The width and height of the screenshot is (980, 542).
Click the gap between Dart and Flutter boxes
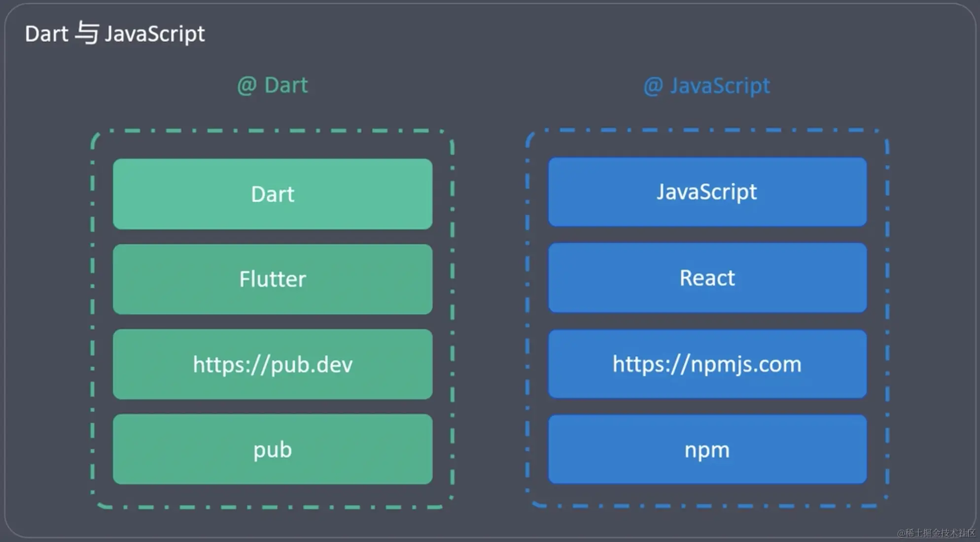pyautogui.click(x=273, y=237)
